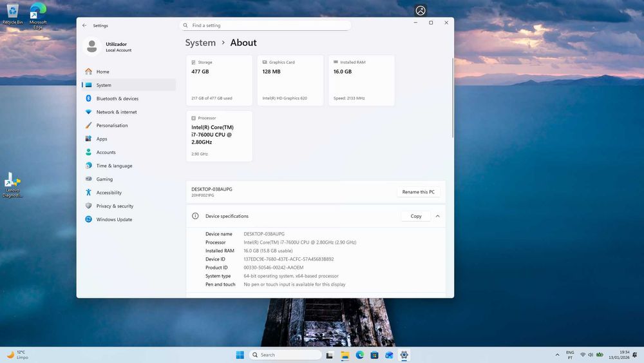The height and width of the screenshot is (363, 644).
Task: Click in the Find a setting search box
Action: (266, 26)
